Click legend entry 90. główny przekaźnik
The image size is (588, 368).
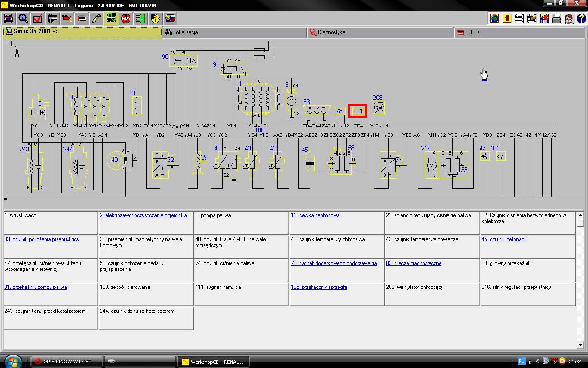[x=528, y=270]
